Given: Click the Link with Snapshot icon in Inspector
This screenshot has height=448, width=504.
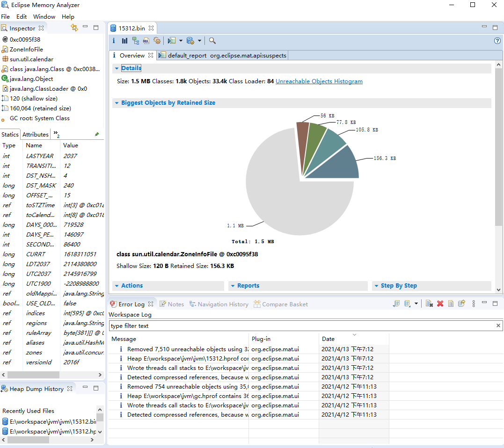Looking at the screenshot, I should [x=74, y=28].
